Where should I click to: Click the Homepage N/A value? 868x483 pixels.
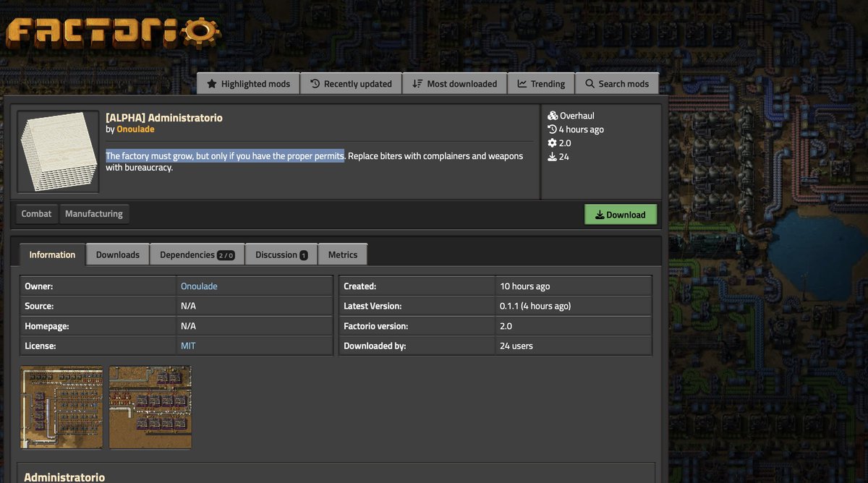point(188,326)
